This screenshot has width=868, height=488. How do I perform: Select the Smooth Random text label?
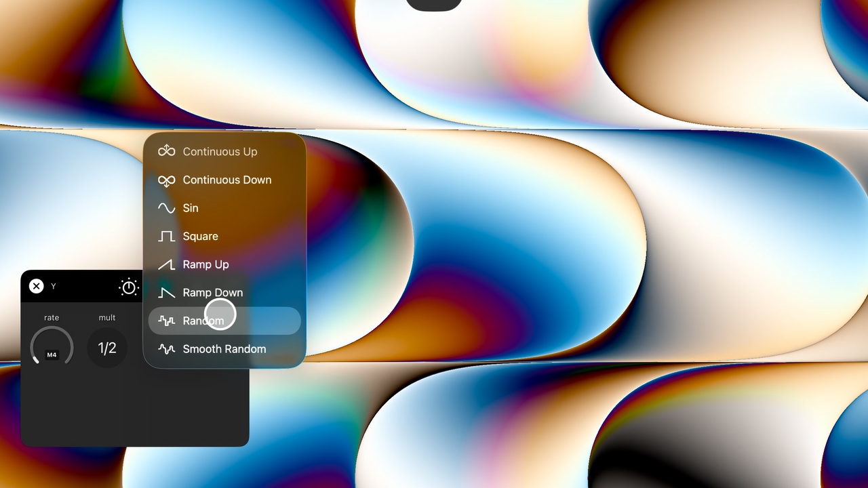point(224,349)
